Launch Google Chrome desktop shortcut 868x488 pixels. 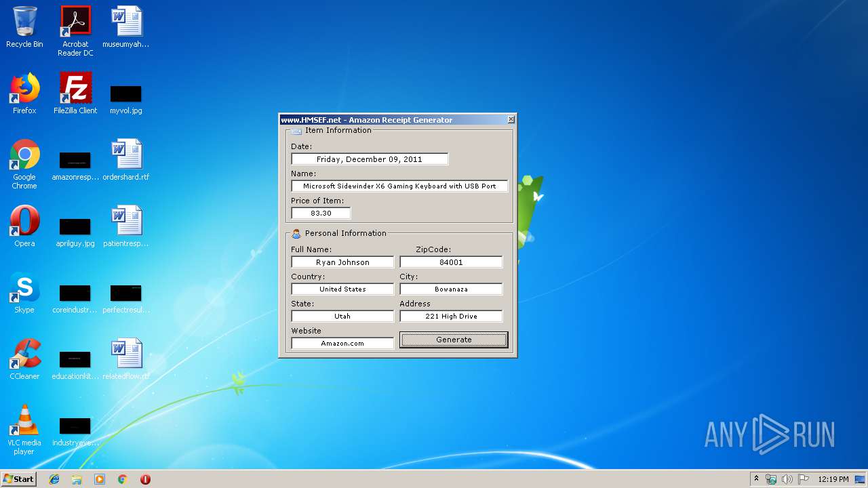point(24,164)
